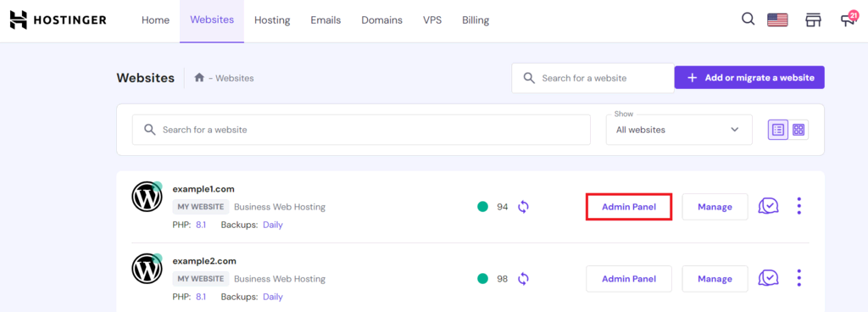Open the Hosting tab

272,20
